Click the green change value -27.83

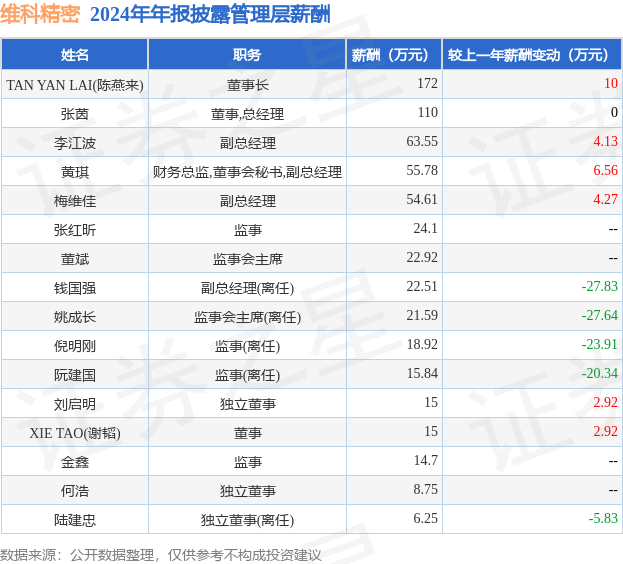click(x=600, y=286)
